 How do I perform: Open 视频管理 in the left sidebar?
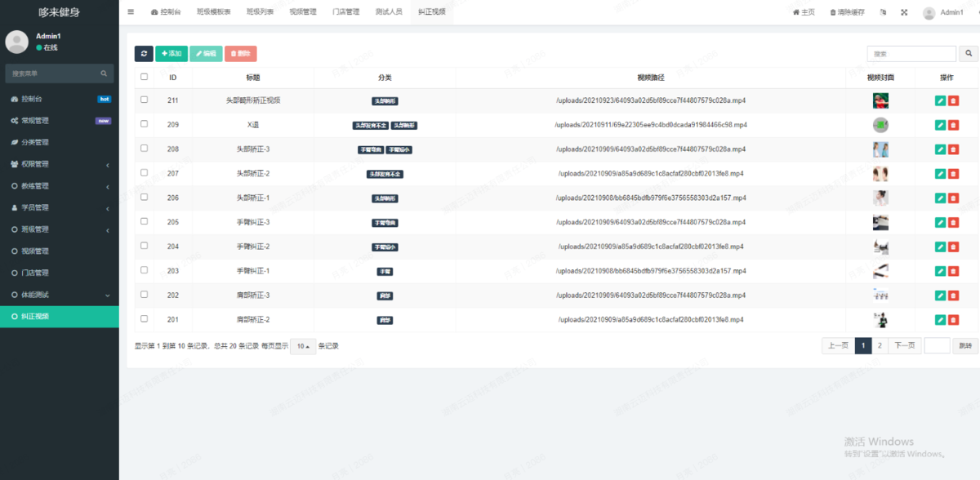pos(35,251)
